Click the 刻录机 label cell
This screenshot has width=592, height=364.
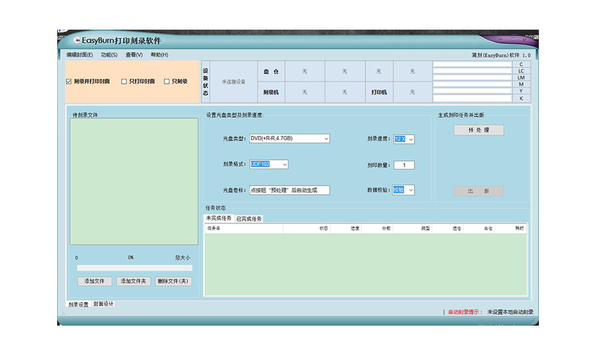(271, 92)
